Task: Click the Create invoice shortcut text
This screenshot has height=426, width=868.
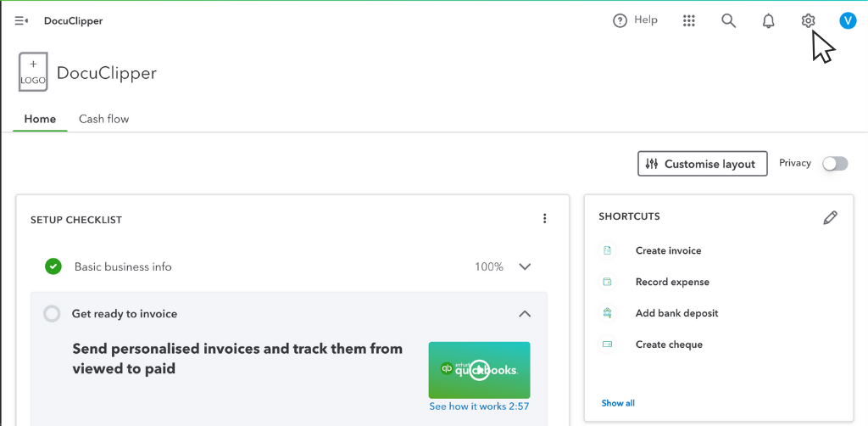Action: point(668,250)
